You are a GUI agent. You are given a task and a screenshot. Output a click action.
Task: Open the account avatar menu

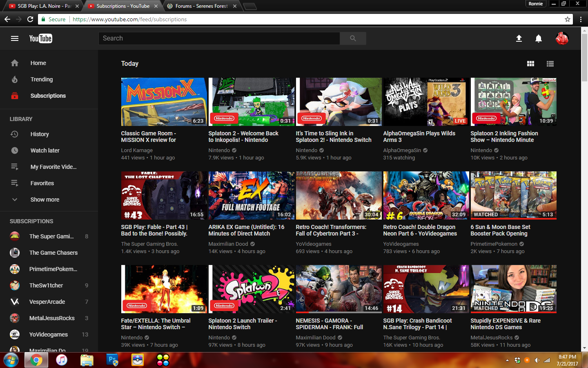click(562, 38)
